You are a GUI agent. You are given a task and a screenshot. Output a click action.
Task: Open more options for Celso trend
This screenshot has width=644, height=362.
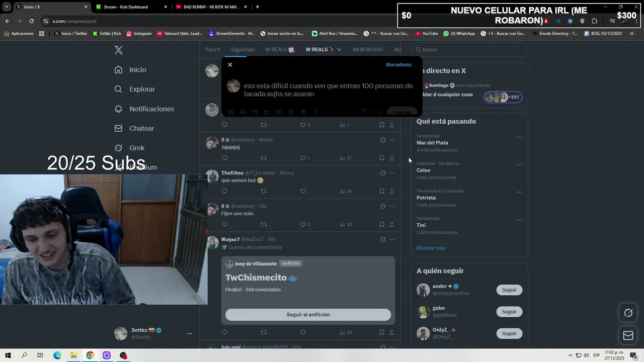tap(519, 164)
